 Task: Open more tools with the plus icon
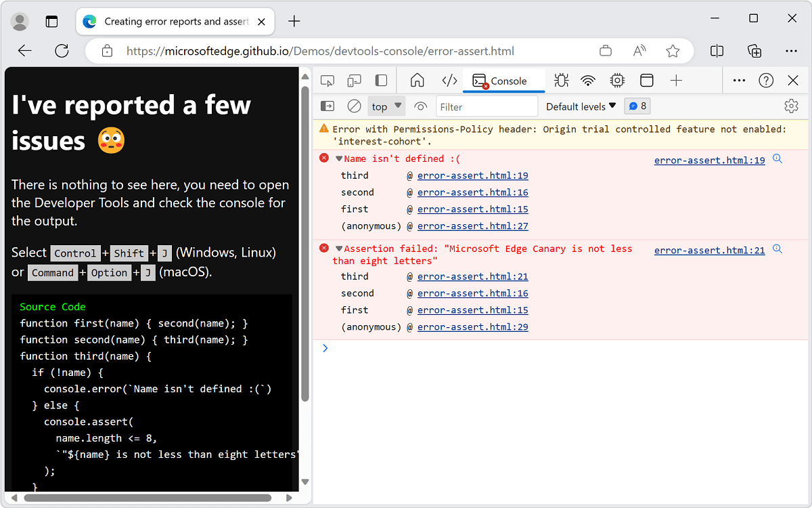(676, 80)
